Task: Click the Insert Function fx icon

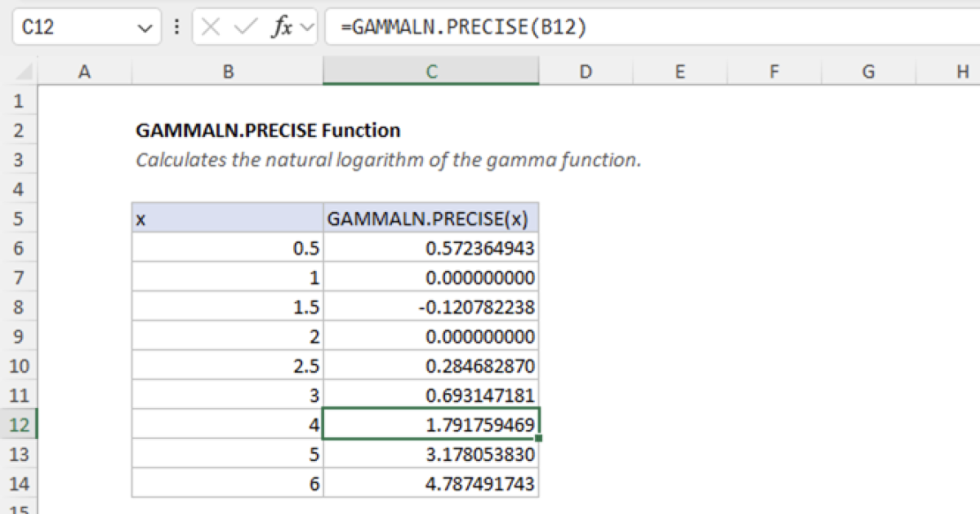Action: [282, 27]
